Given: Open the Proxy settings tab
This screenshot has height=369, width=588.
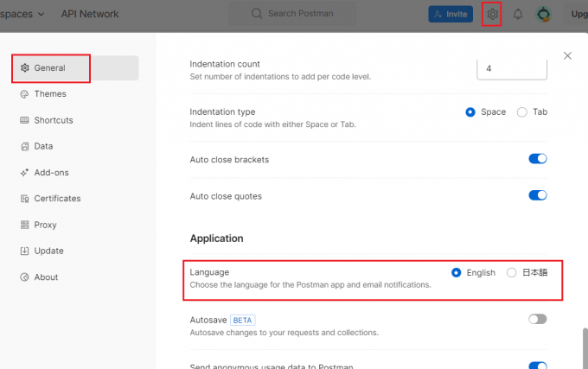Looking at the screenshot, I should click(x=45, y=225).
